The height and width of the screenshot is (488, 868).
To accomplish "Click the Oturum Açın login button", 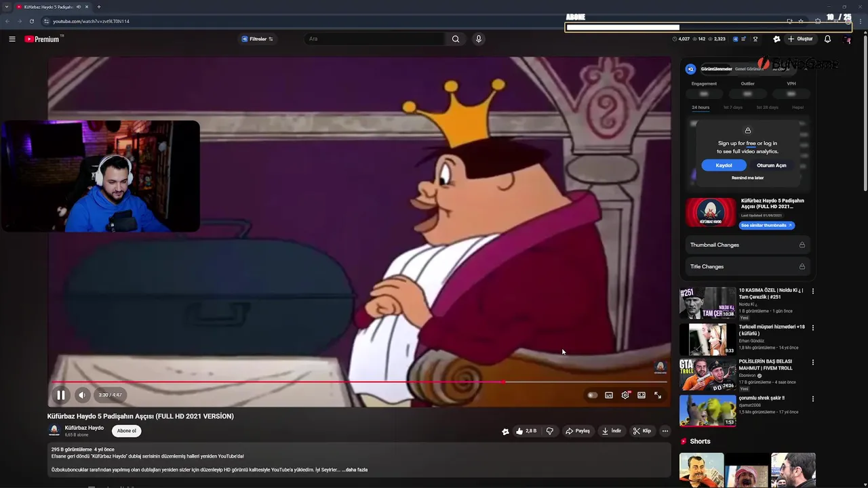I will point(772,165).
